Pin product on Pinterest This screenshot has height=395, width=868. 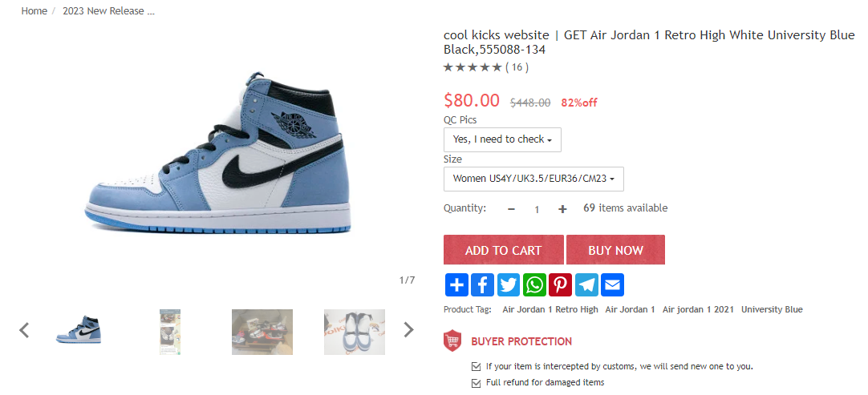point(560,285)
